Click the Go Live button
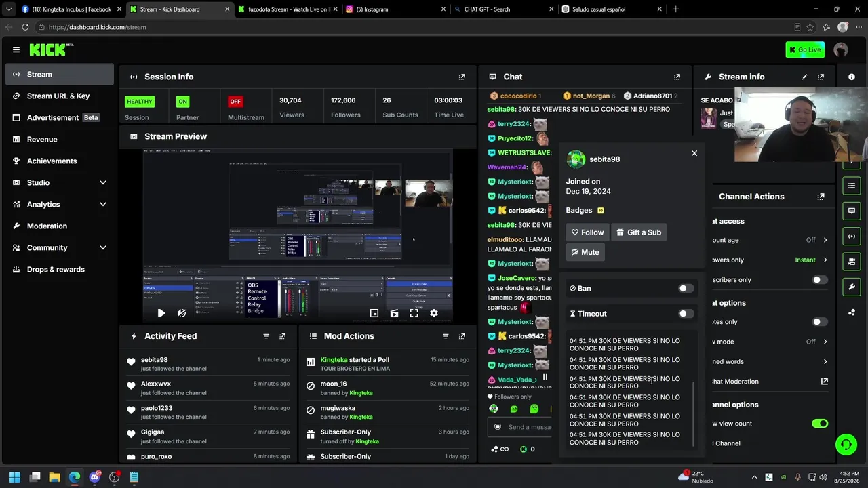Screen dimensions: 868x488 pyautogui.click(x=805, y=49)
